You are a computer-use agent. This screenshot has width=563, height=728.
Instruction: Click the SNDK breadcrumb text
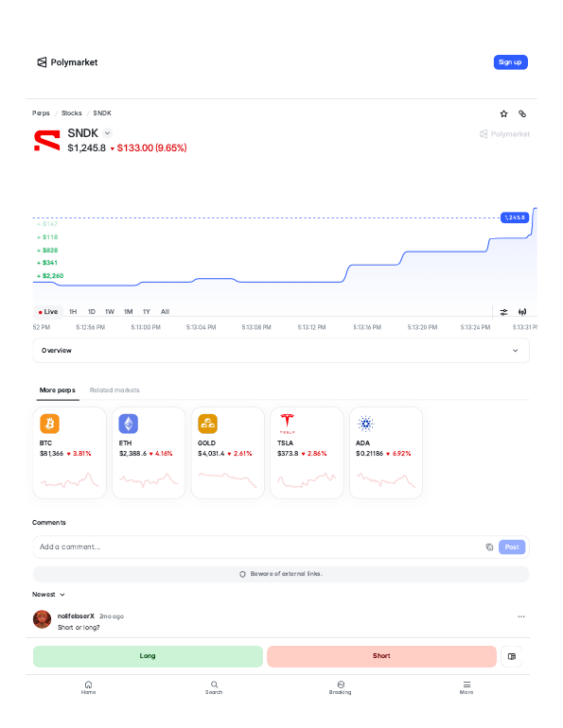coord(102,113)
